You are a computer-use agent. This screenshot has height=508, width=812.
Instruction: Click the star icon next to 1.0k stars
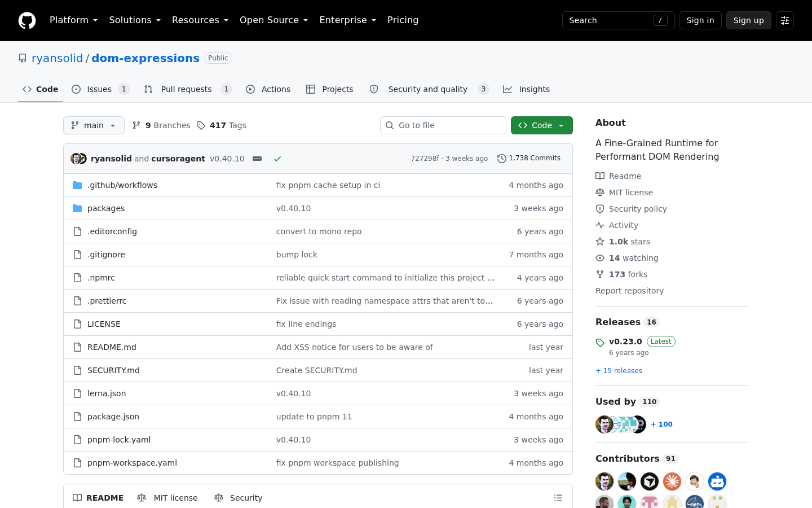click(600, 242)
